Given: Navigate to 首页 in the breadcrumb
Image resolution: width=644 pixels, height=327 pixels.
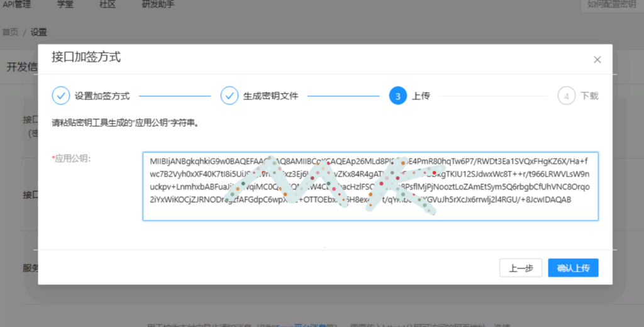Looking at the screenshot, I should pos(10,32).
